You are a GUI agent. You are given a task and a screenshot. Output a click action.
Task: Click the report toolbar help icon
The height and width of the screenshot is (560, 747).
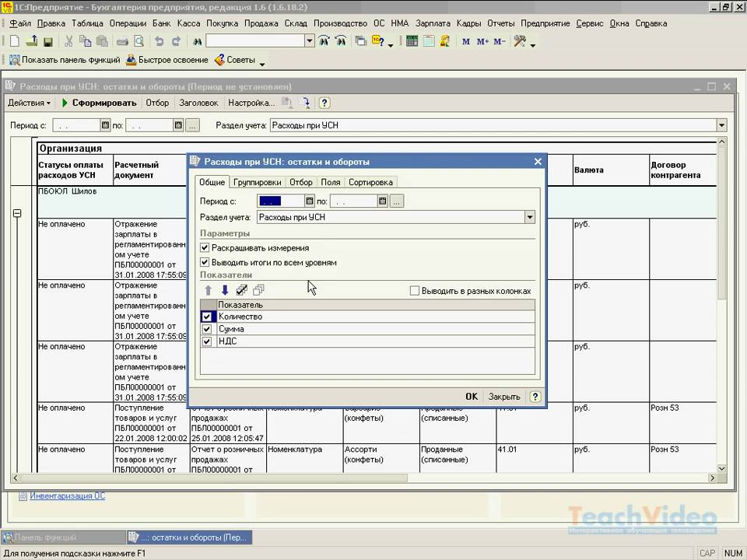pos(324,103)
